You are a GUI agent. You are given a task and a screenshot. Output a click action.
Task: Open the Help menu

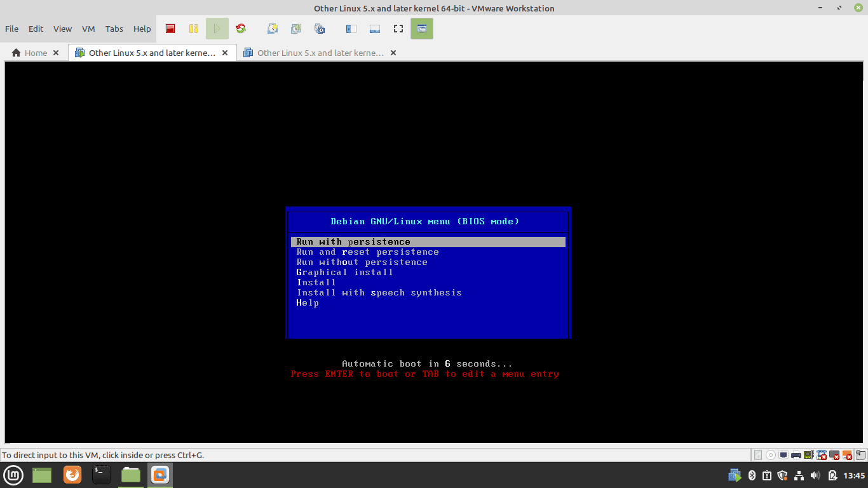click(x=142, y=29)
